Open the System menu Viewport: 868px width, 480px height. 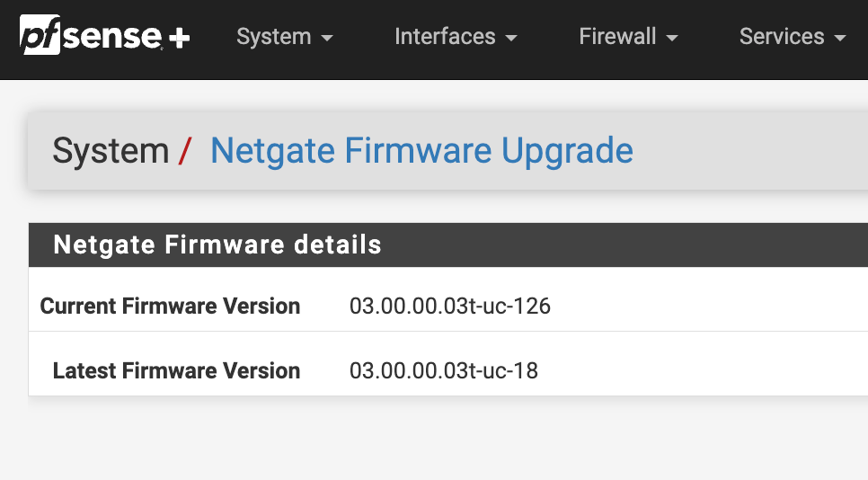[285, 37]
